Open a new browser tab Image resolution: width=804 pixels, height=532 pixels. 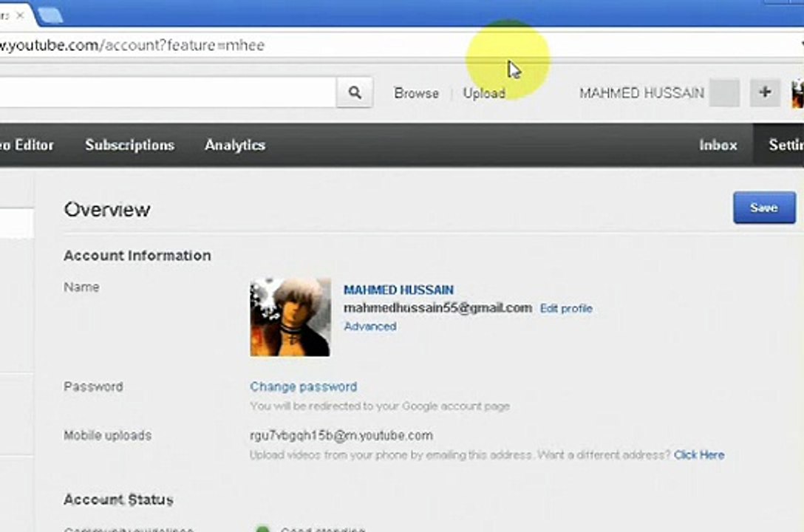tap(50, 16)
